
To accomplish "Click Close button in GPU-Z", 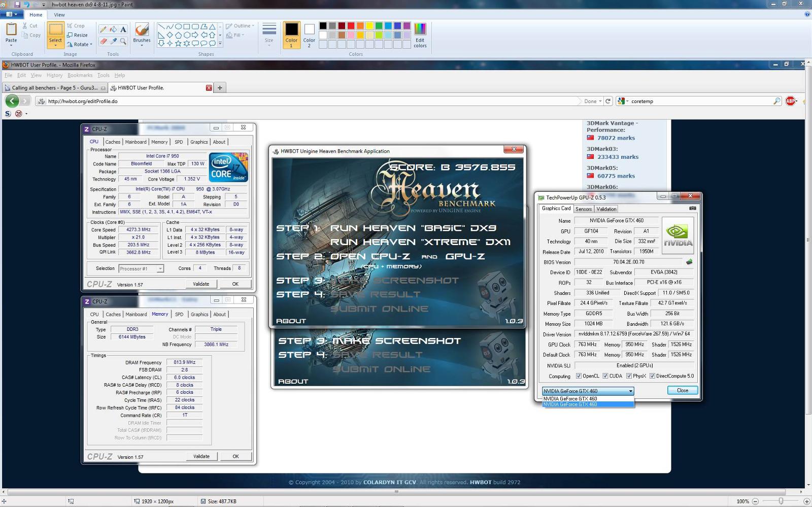I will 683,390.
